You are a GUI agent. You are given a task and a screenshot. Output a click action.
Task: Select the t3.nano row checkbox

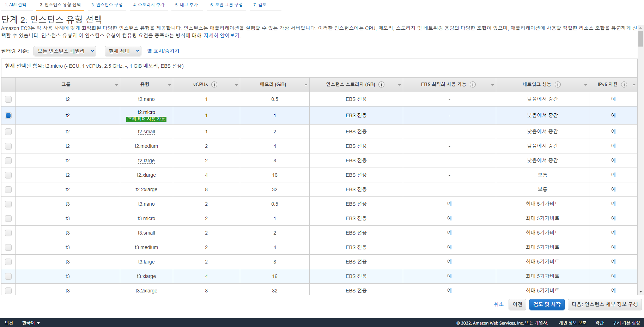[x=8, y=204]
